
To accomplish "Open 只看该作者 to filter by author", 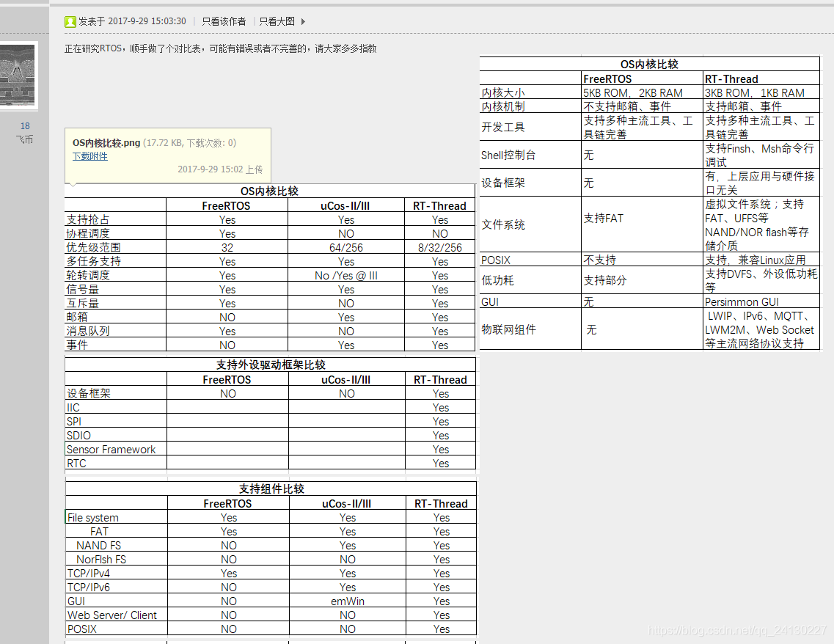I will tap(224, 22).
